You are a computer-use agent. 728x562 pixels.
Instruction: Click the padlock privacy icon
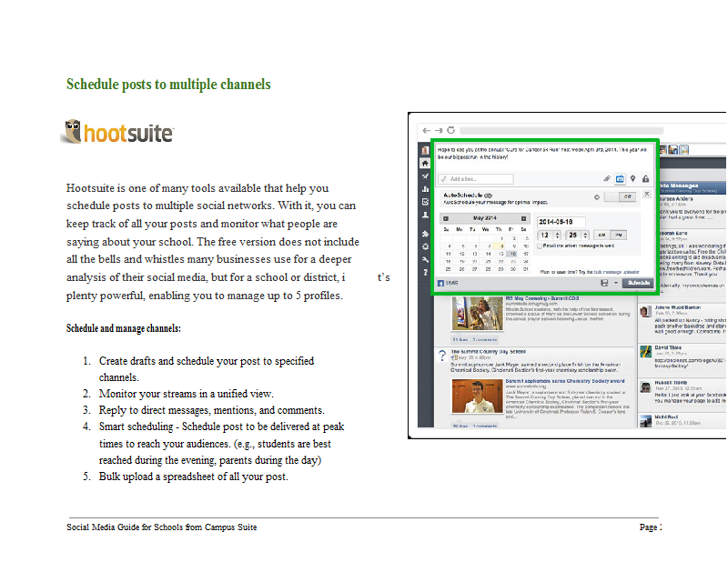click(645, 178)
